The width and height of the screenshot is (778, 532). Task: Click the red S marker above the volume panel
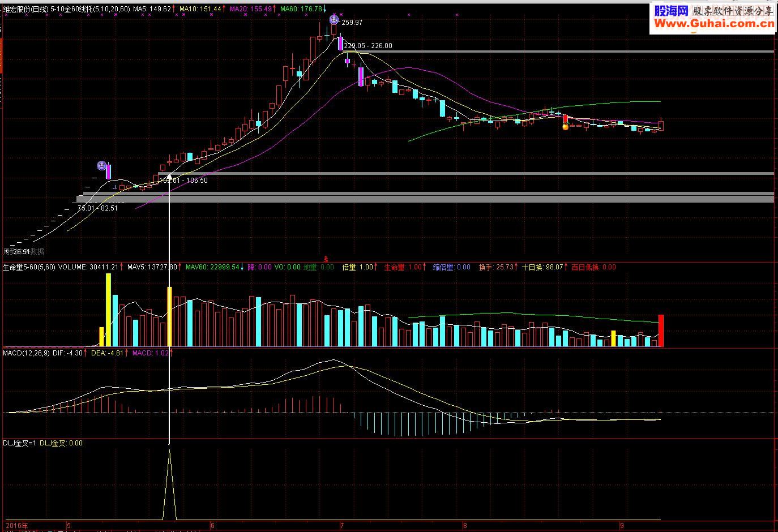(x=326, y=259)
